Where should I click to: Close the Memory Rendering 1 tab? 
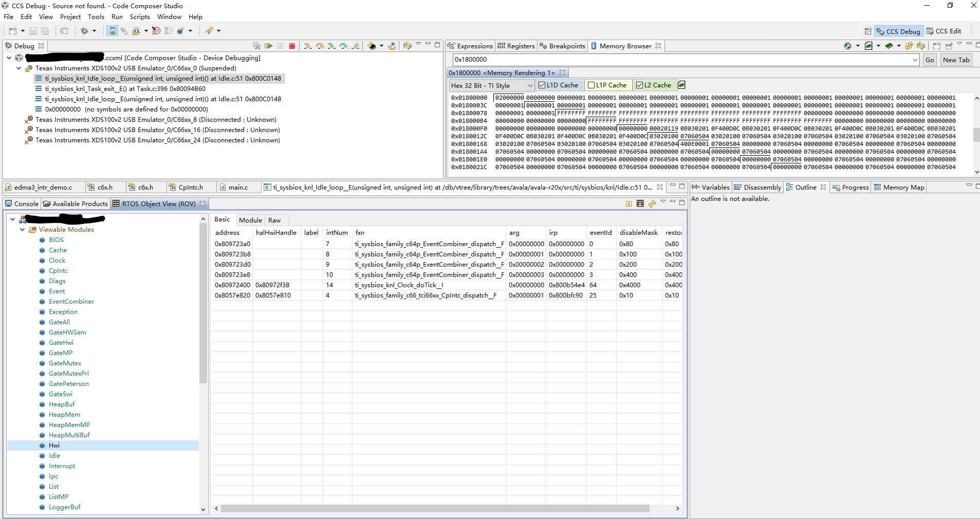tap(562, 73)
